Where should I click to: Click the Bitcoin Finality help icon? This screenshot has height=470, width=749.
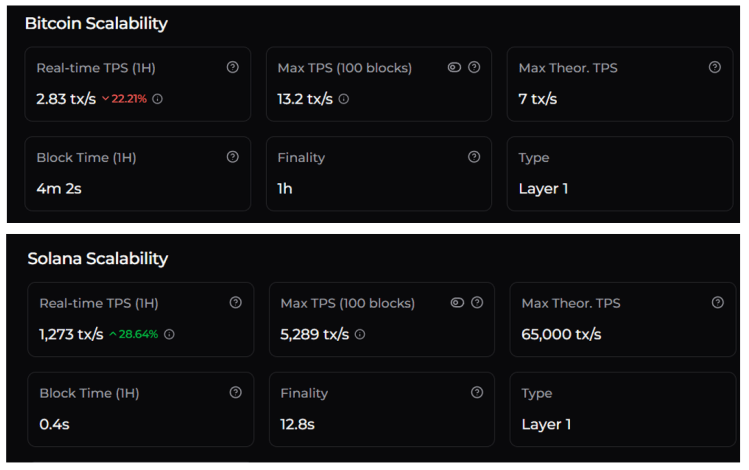coord(474,157)
